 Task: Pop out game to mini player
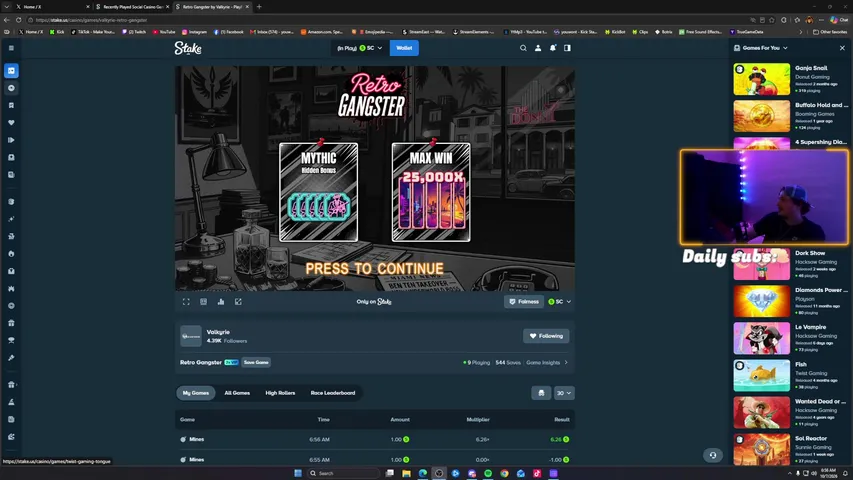(x=238, y=301)
